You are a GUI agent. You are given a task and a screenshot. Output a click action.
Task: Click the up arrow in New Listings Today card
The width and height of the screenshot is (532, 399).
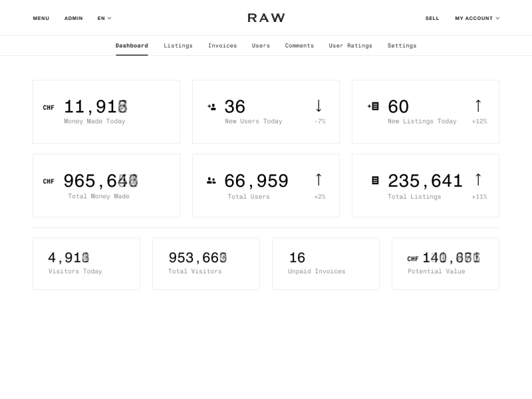point(478,106)
